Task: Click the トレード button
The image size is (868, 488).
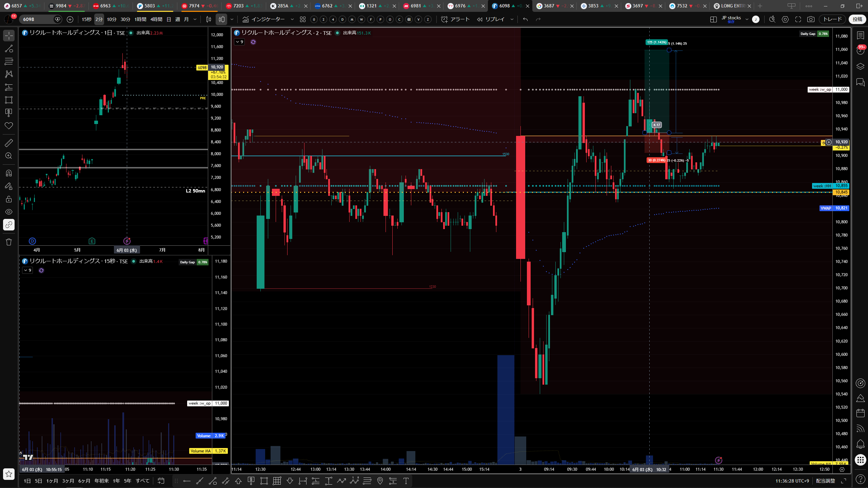Action: coord(832,19)
